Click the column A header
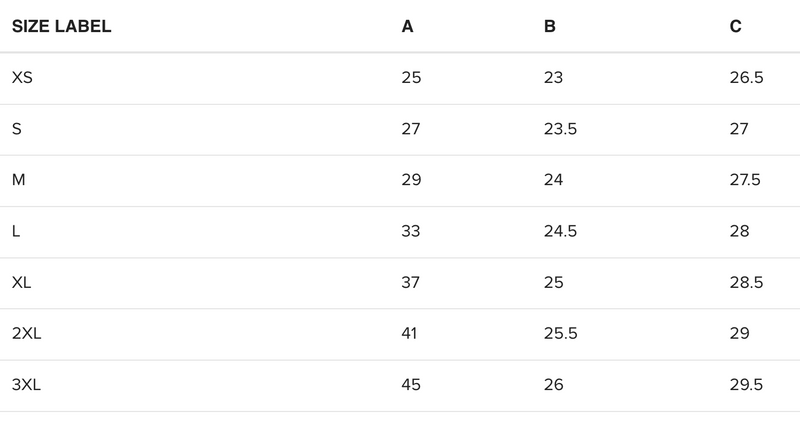 coord(407,27)
